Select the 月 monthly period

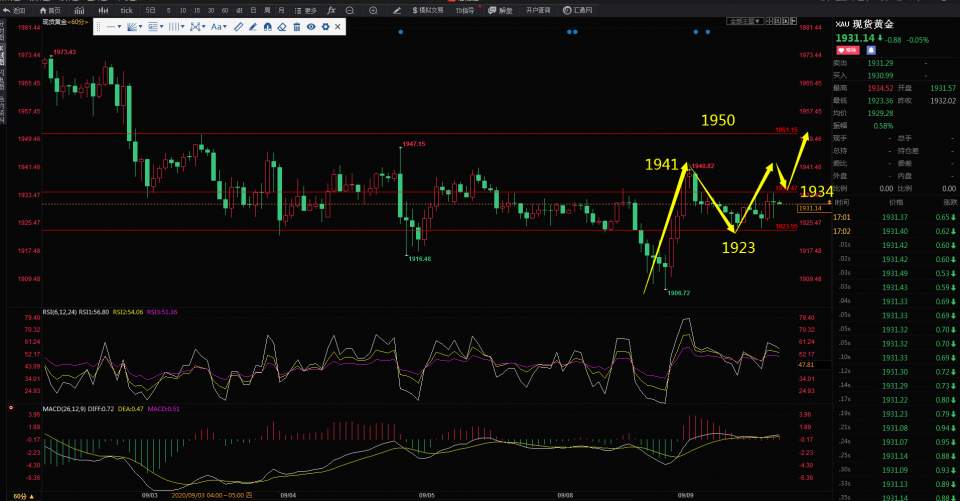(281, 10)
